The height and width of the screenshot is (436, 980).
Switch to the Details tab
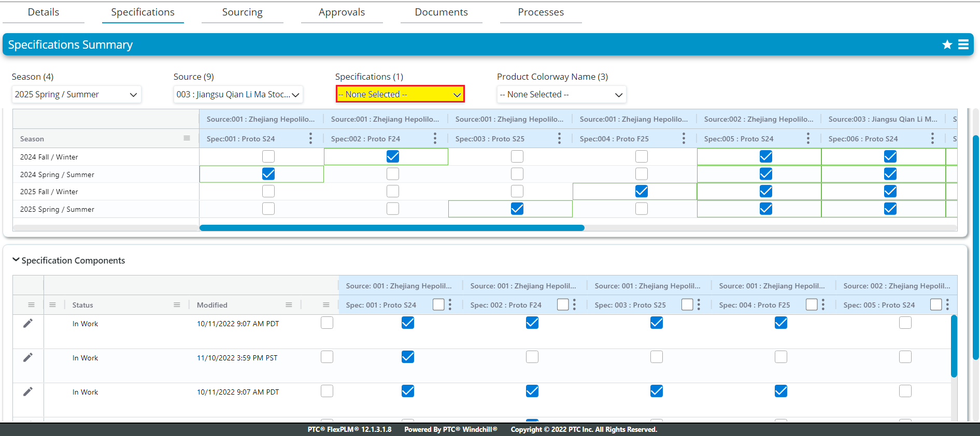point(44,12)
